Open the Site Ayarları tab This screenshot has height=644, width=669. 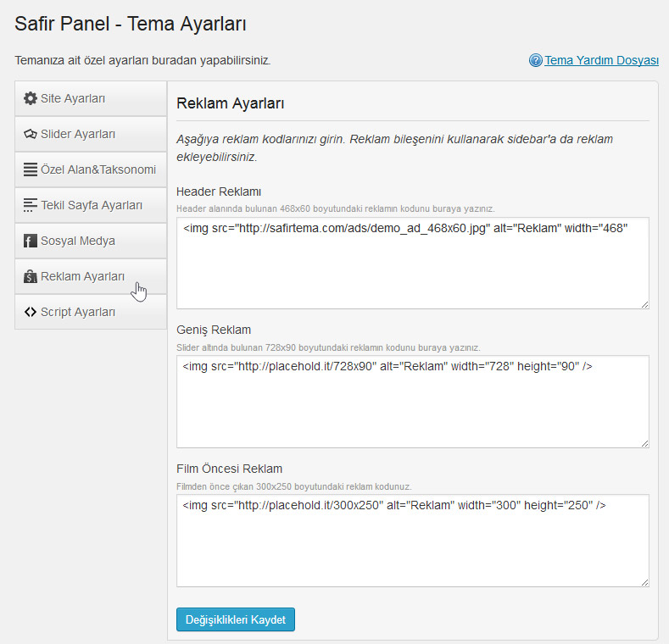pos(91,98)
